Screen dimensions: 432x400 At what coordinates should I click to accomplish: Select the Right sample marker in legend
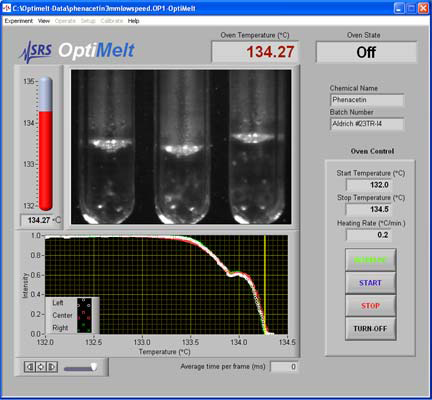coord(84,328)
